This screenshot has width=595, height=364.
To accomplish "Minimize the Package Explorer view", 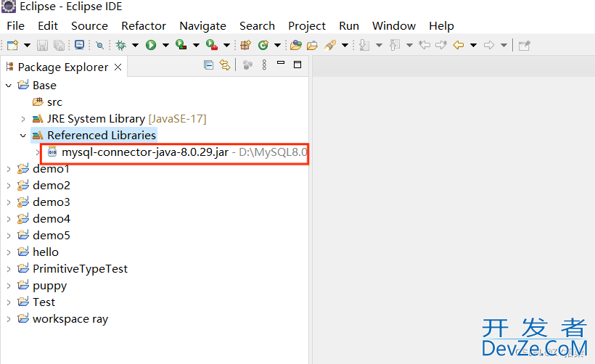I will tap(281, 62).
